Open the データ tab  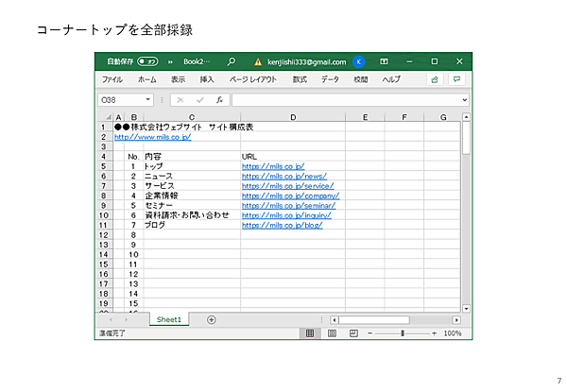point(330,79)
